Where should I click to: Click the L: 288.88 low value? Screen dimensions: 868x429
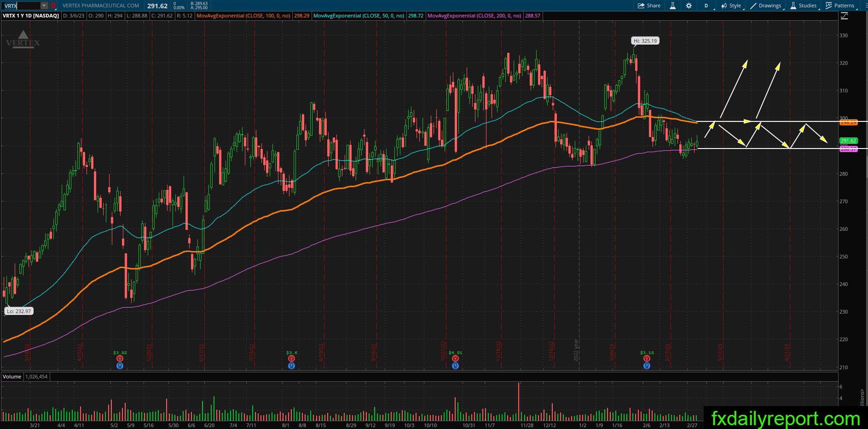coord(137,16)
